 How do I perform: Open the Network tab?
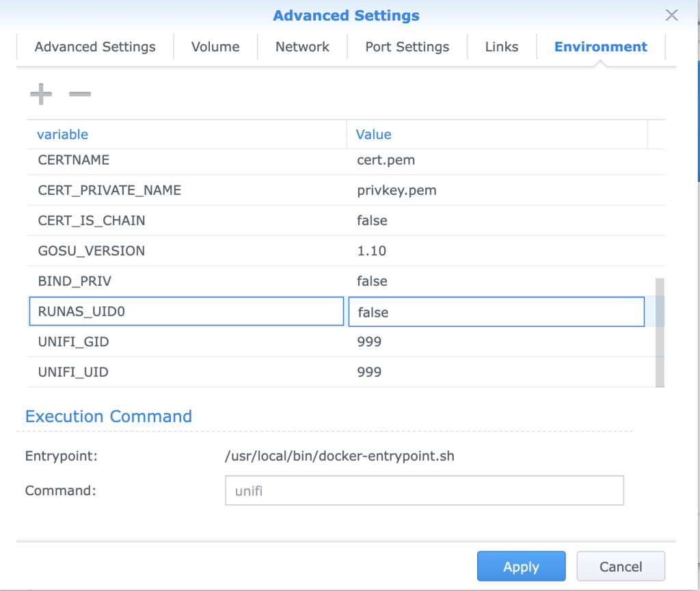click(x=302, y=47)
